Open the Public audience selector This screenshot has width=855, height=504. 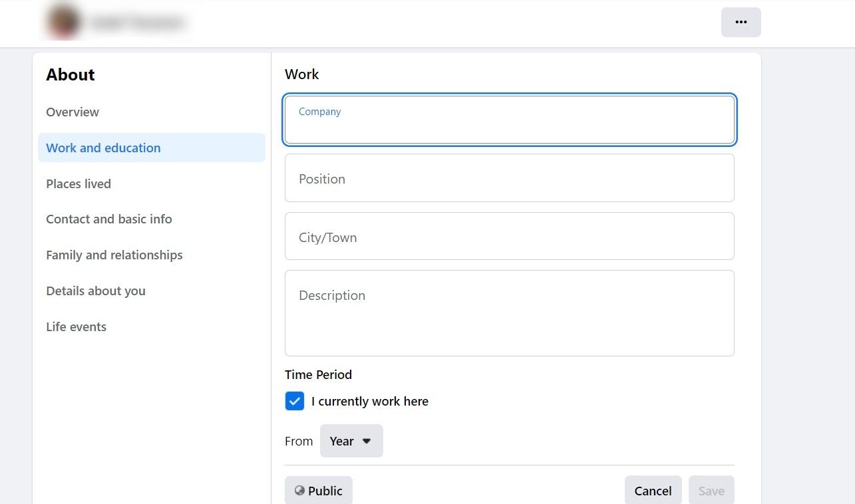(x=319, y=491)
